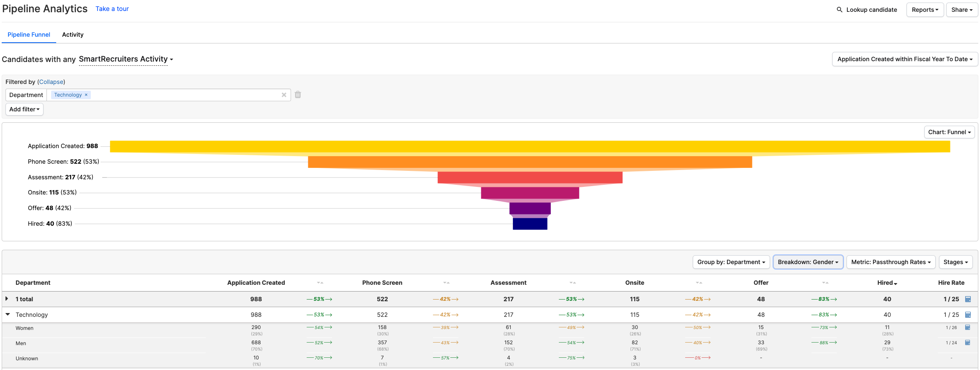Open the Group by: Department dropdown
The width and height of the screenshot is (980, 370).
coord(731,262)
